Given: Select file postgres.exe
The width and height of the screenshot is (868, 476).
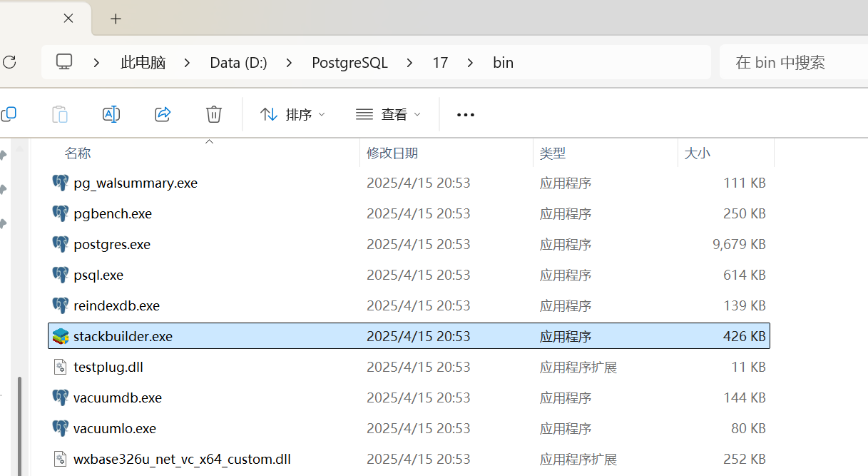Looking at the screenshot, I should pyautogui.click(x=112, y=244).
